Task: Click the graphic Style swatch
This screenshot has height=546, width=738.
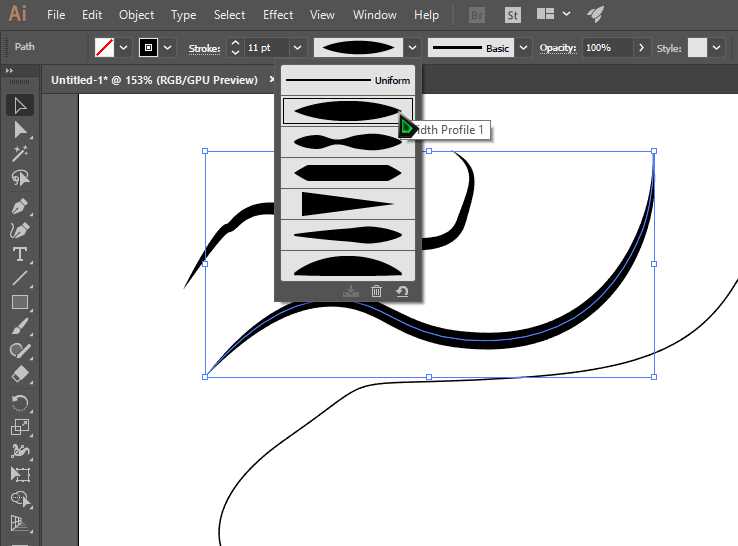Action: coord(697,48)
